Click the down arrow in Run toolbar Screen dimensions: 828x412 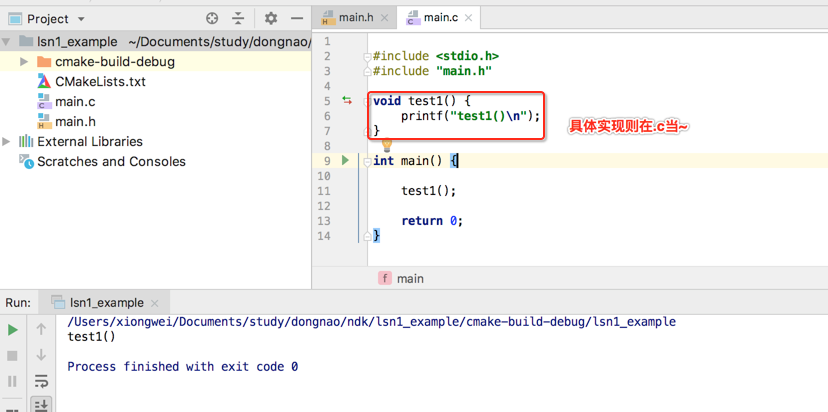[x=41, y=355]
